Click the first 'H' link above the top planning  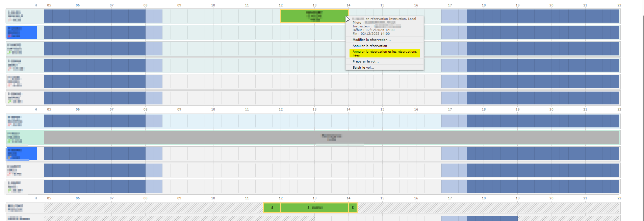(36, 5)
